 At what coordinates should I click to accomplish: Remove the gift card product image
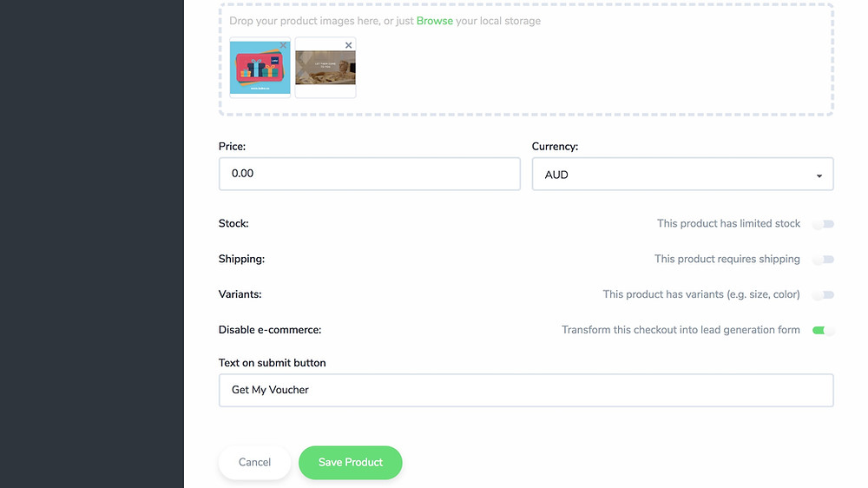(x=283, y=45)
